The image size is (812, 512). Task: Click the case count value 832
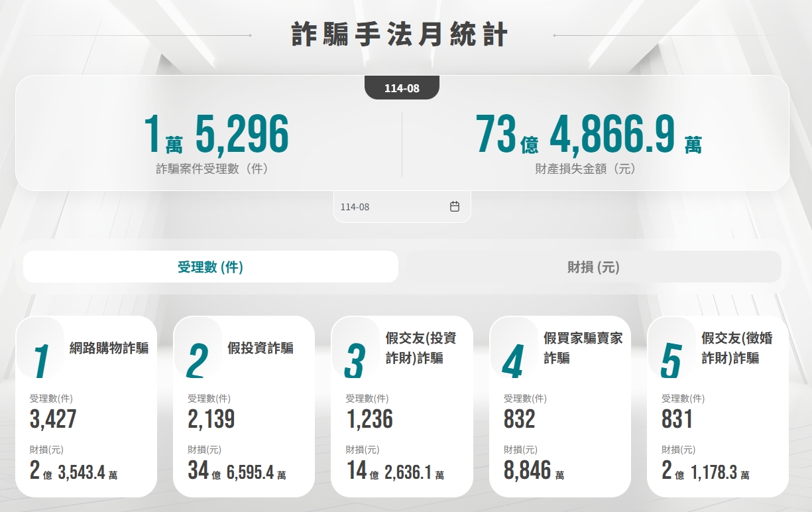click(519, 419)
